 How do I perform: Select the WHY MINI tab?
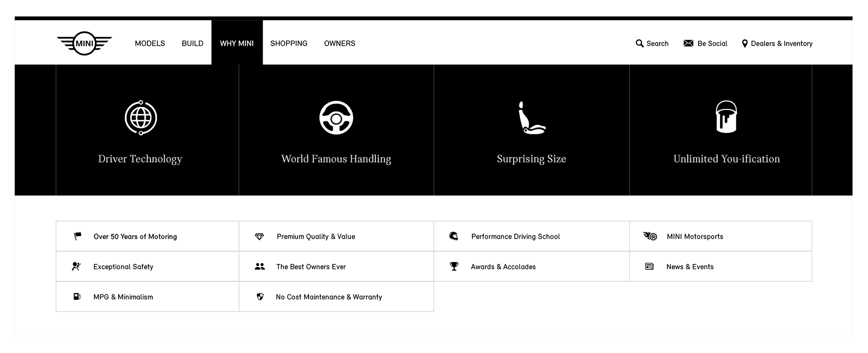pyautogui.click(x=237, y=43)
